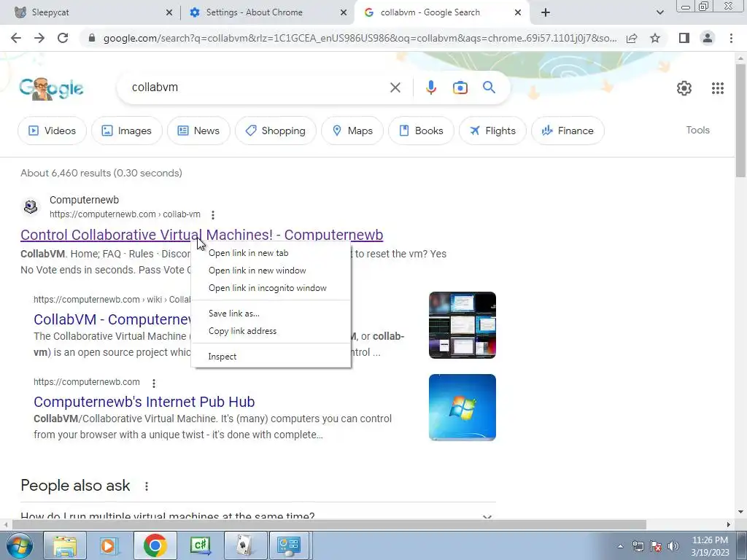Open the Control Panel taskbar icon
Screen dimensions: 747x560
290,545
